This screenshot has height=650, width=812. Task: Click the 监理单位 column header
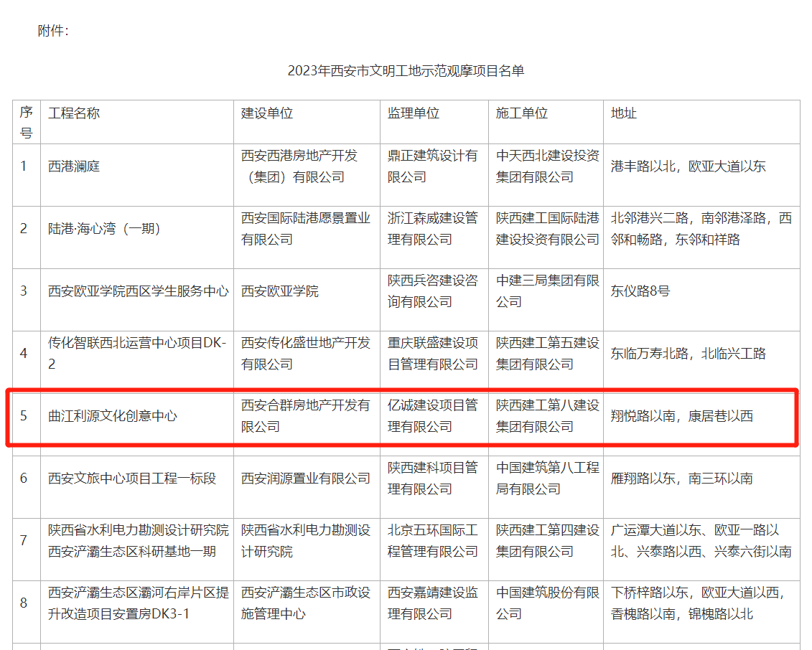point(414,113)
